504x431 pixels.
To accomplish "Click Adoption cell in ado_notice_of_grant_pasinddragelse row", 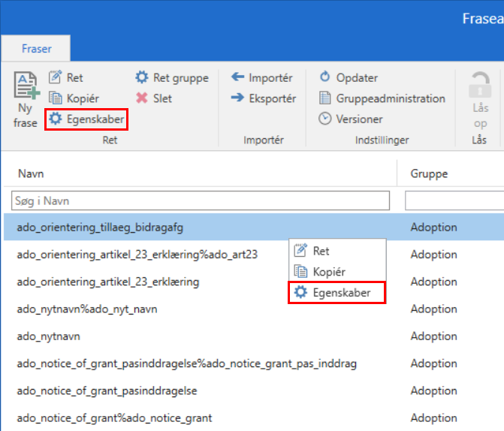I will [433, 390].
